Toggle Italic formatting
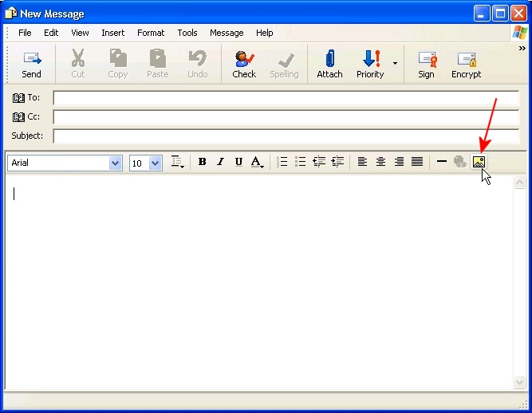 pos(220,162)
